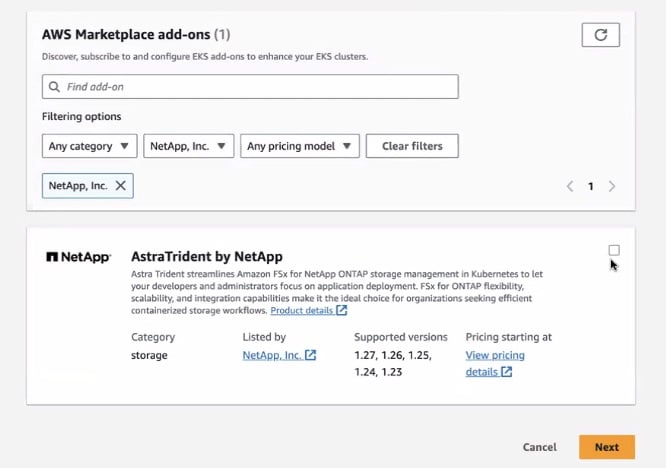Focus the Find add-on search field
Viewport: 666px width, 468px height.
(255, 87)
